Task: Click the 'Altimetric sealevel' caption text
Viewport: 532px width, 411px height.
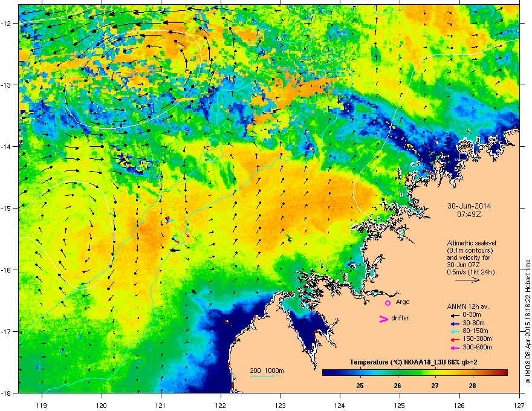Action: (472, 243)
